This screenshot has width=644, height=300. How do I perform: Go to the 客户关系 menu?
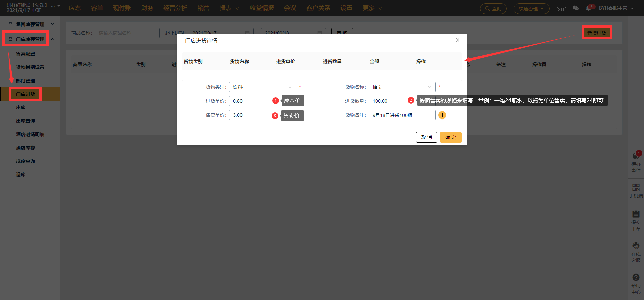[x=318, y=8]
